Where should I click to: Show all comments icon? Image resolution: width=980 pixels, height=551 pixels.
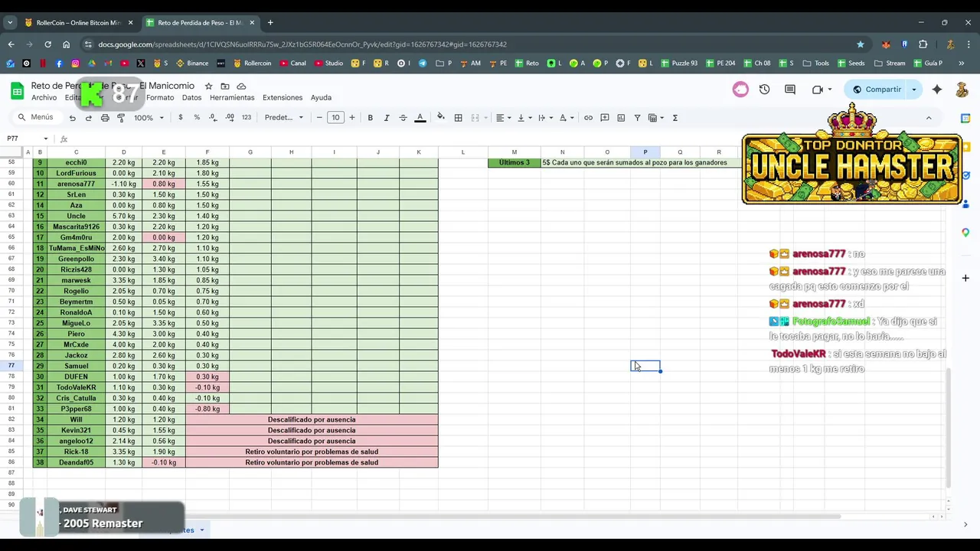(x=790, y=90)
